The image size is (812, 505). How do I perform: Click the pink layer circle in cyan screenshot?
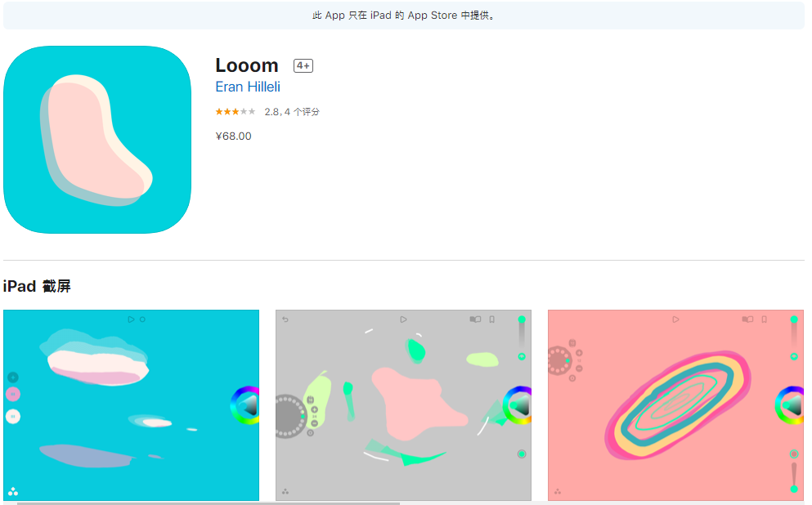tap(13, 394)
